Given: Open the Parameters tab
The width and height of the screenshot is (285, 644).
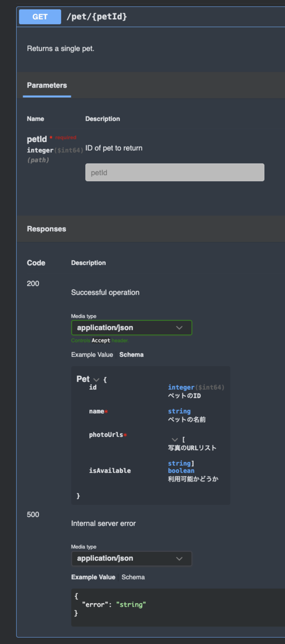Looking at the screenshot, I should tap(47, 85).
